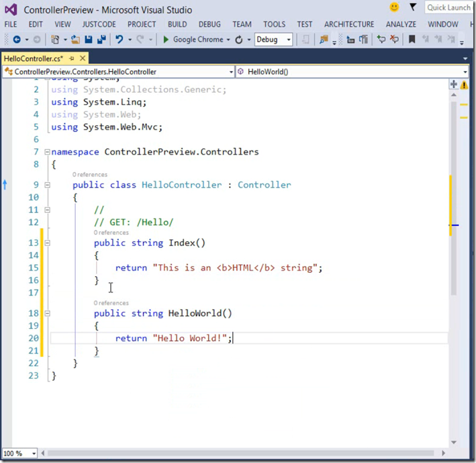The height and width of the screenshot is (463, 476).
Task: Collapse the Index() method on line 13
Action: pos(48,243)
